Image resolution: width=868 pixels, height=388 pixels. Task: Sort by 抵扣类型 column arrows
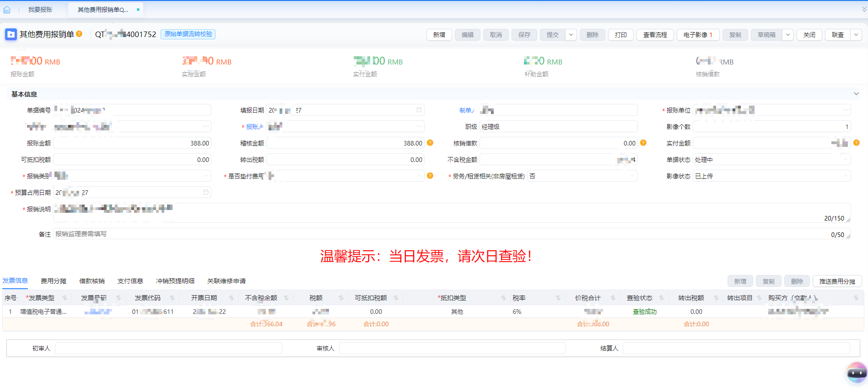(x=503, y=297)
